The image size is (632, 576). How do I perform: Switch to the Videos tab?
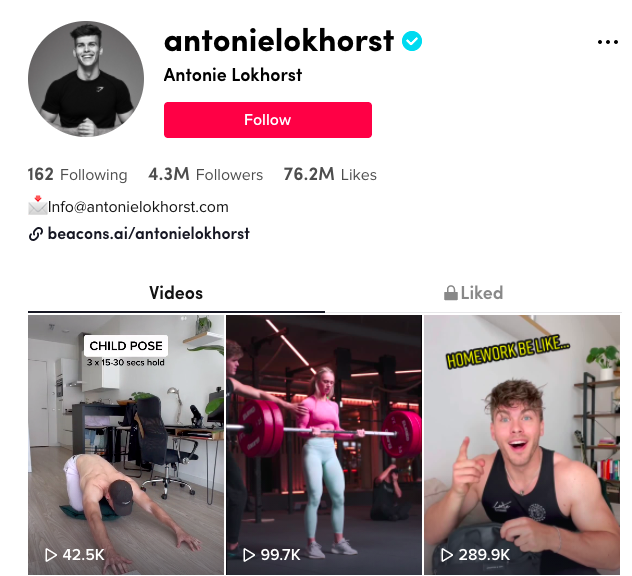click(176, 293)
